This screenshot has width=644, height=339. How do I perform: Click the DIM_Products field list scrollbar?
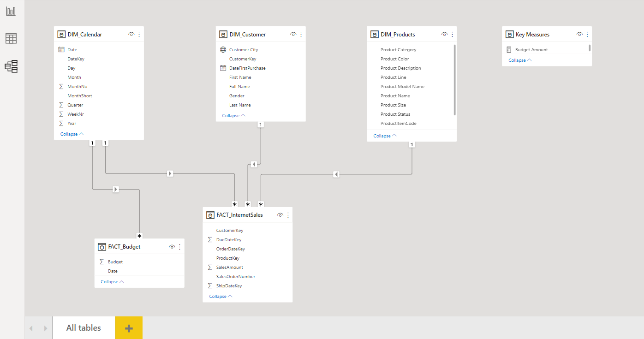(x=455, y=80)
